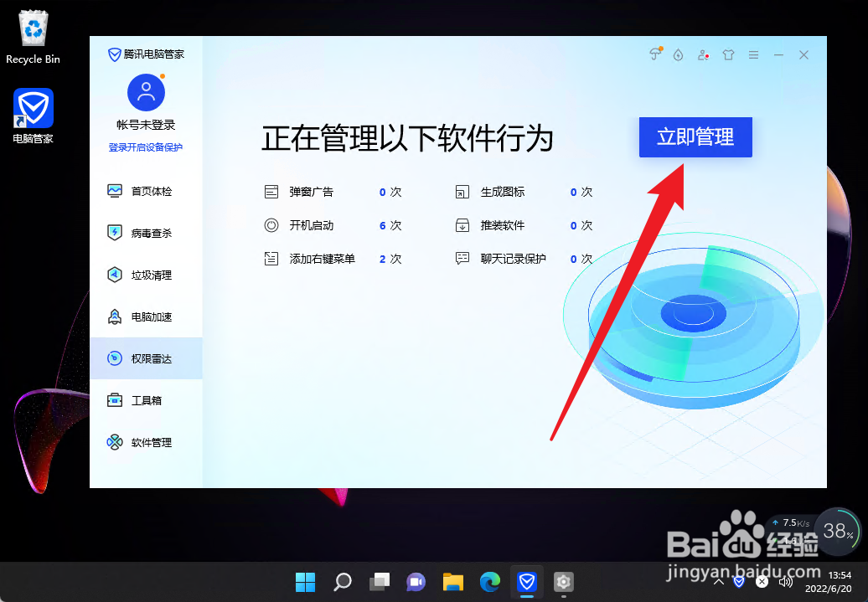The width and height of the screenshot is (868, 602).
Task: Open 首页体检 in the sidebar
Action: 146,192
